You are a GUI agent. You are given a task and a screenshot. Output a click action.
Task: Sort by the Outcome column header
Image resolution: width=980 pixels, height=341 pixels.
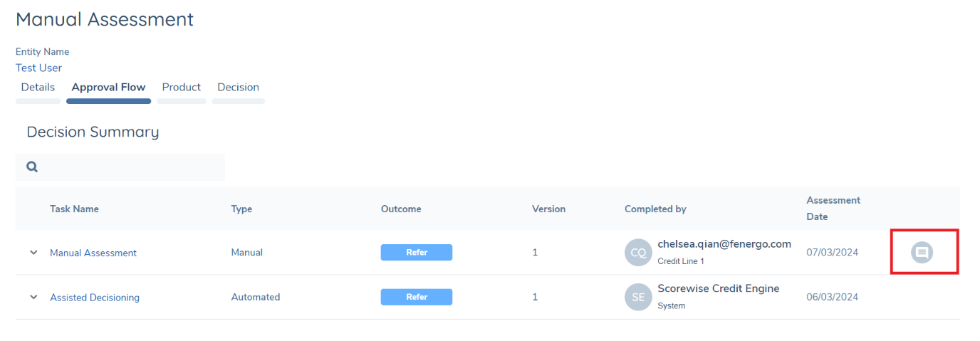401,209
